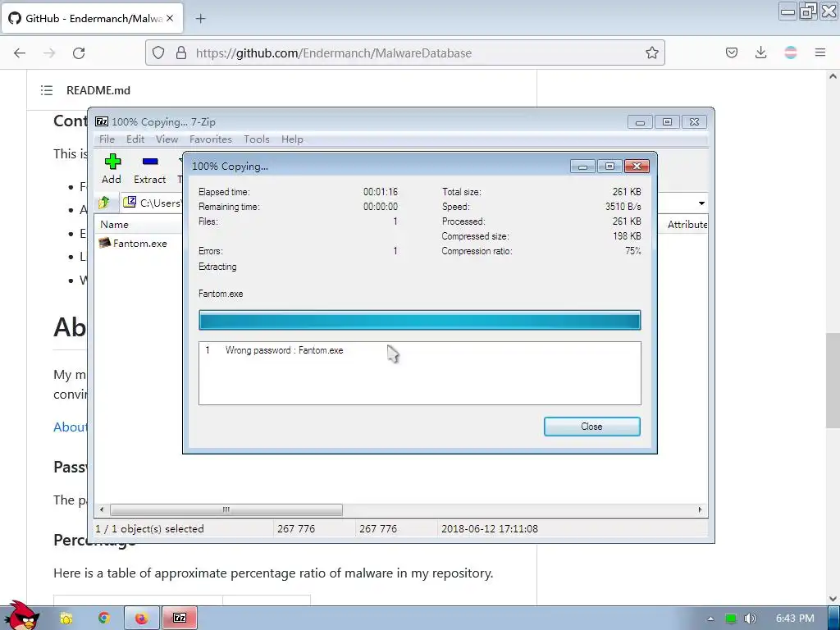Viewport: 840px width, 630px height.
Task: Click the Attributes column header
Action: coord(687,225)
